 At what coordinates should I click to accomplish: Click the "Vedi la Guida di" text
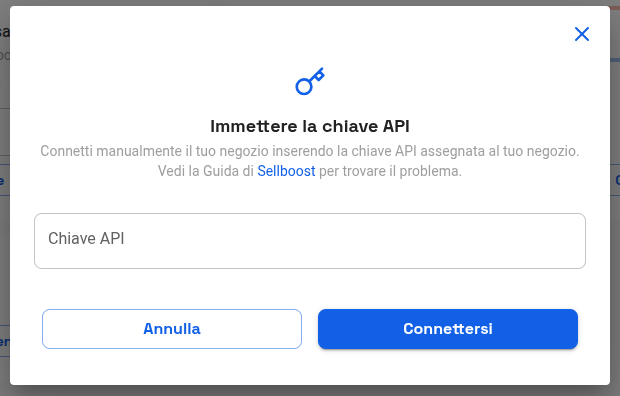pyautogui.click(x=206, y=171)
